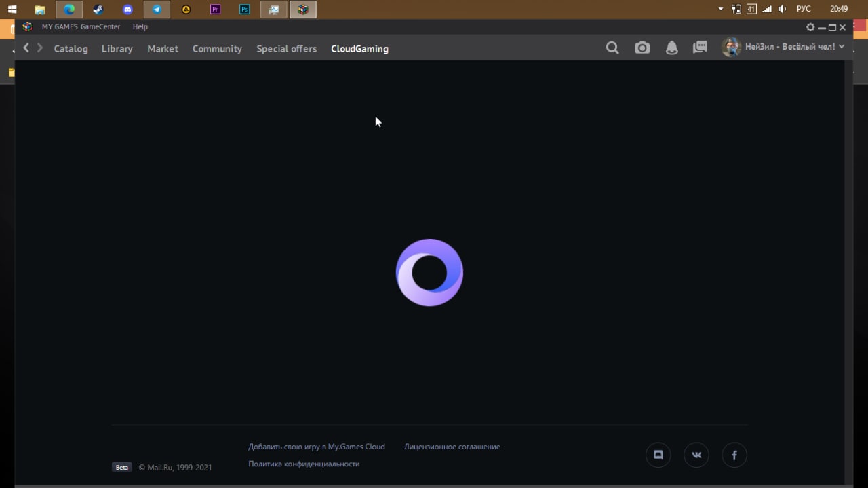Switch to the Market tab
This screenshot has height=488, width=868.
tap(163, 49)
